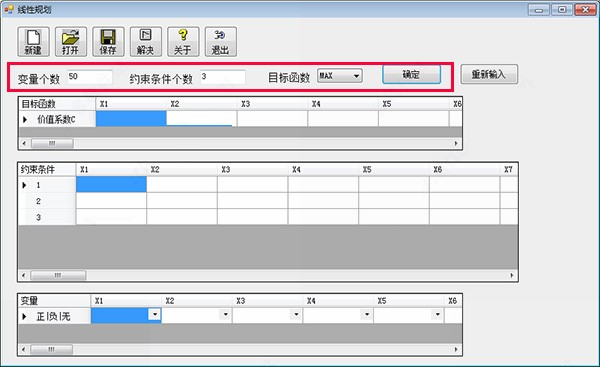Click row header 3 in 约束条件 table
This screenshot has height=367, width=600.
(47, 217)
